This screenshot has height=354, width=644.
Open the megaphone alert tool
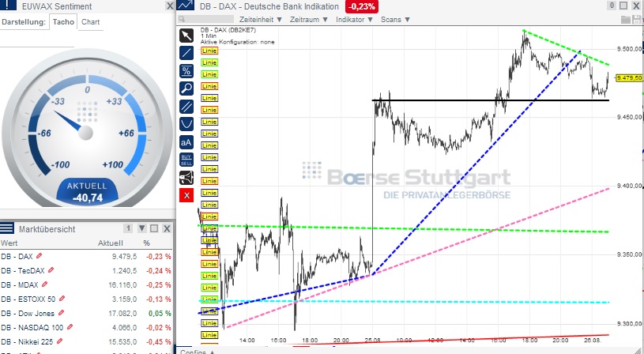click(x=186, y=178)
